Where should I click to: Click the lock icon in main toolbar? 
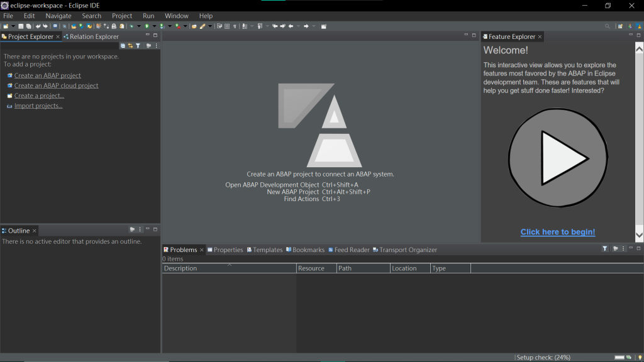pyautogui.click(x=114, y=26)
